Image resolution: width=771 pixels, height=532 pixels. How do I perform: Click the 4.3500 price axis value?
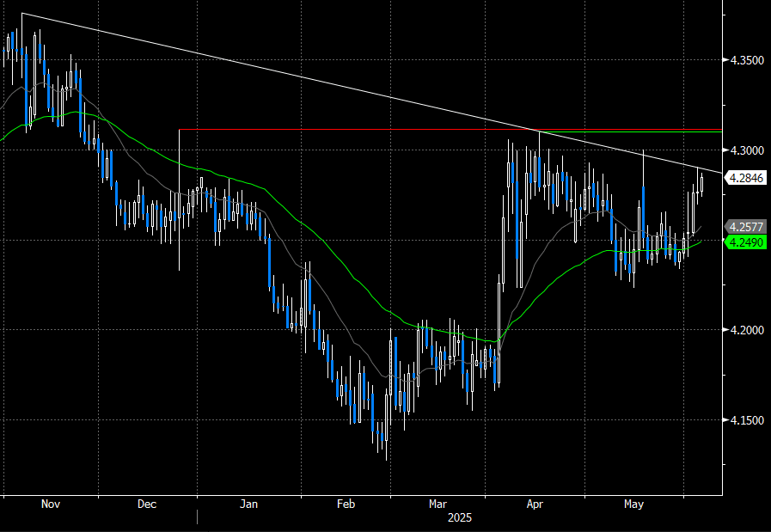click(x=748, y=60)
